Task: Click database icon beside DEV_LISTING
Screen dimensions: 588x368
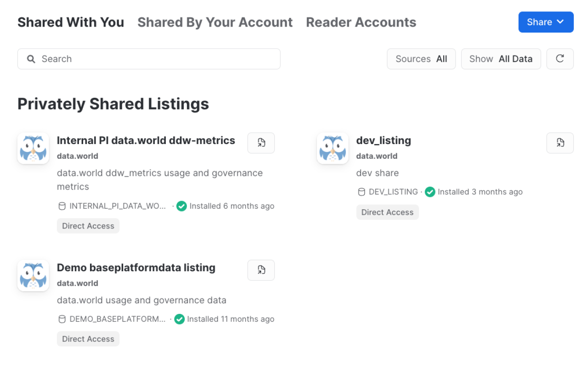Action: (x=362, y=192)
